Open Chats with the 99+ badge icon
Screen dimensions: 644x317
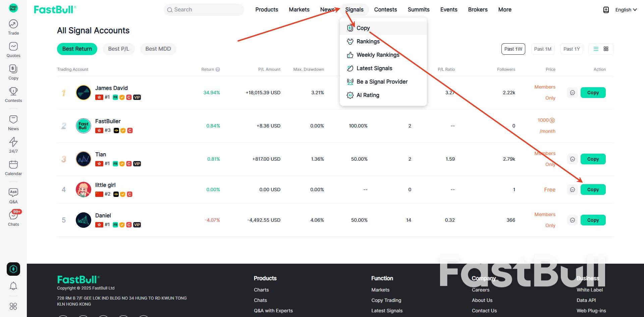[13, 217]
